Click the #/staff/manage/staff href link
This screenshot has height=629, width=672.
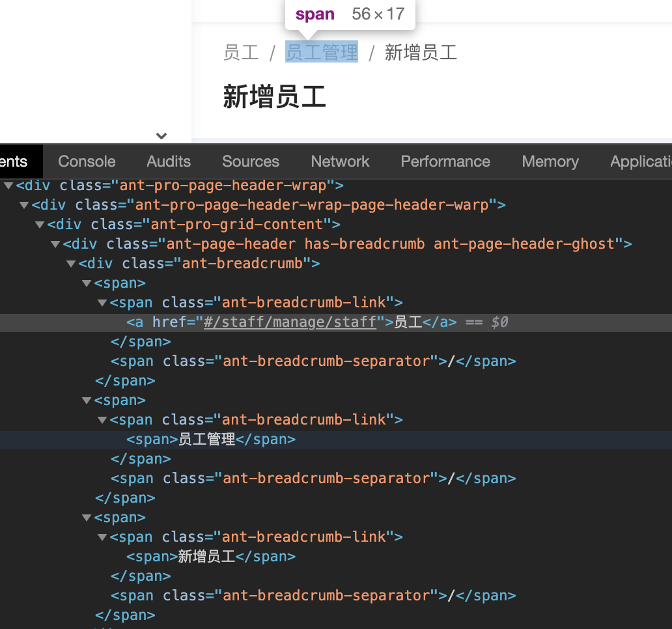pyautogui.click(x=291, y=322)
